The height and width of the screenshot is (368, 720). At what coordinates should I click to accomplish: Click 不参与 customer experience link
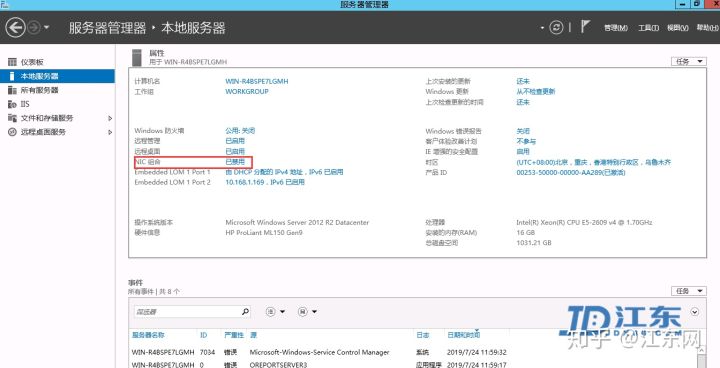pos(526,141)
